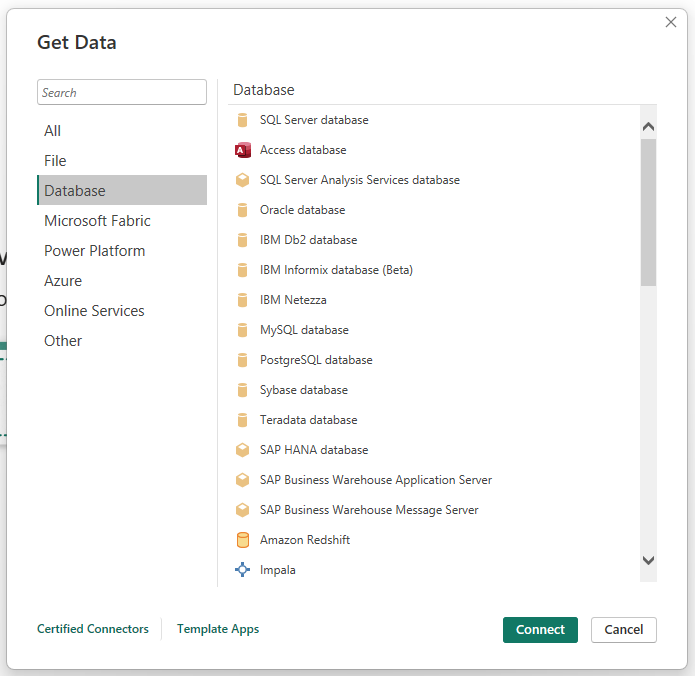Switch to the File category
The image size is (695, 676).
(122, 160)
